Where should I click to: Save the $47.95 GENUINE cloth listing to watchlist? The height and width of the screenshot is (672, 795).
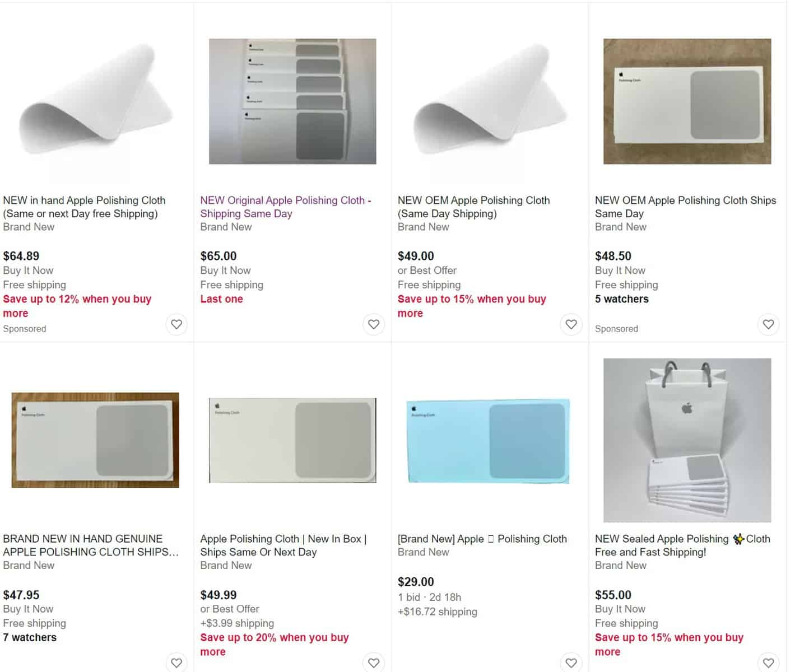click(176, 663)
